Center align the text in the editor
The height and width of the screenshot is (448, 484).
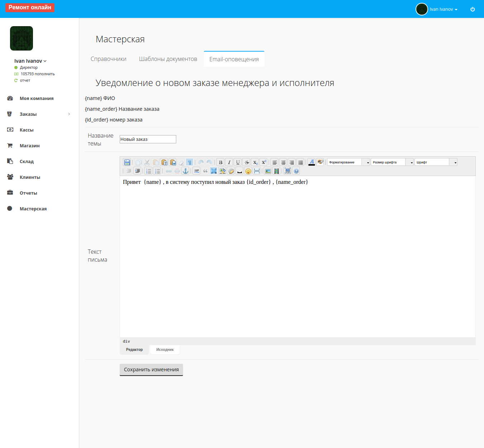(283, 162)
